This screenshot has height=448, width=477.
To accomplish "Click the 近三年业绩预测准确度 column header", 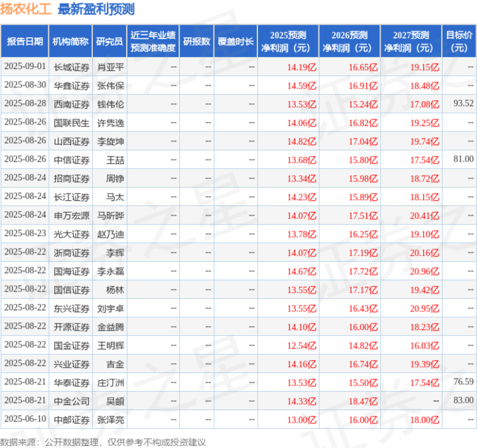I will (x=153, y=41).
